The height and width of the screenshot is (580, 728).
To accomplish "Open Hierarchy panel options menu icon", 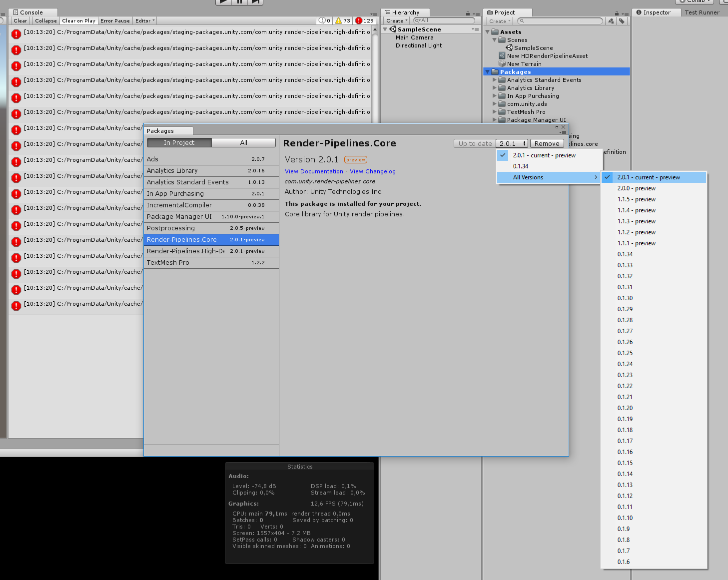I will [x=477, y=13].
